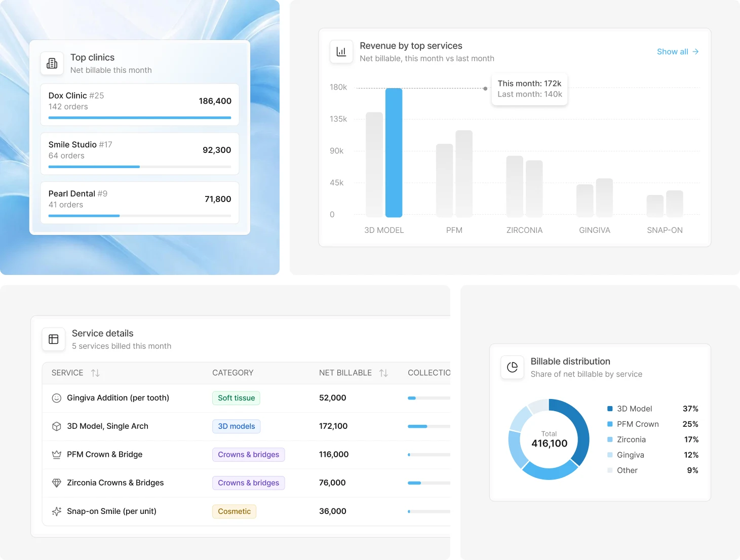Select the Smile Studio #17 card

[x=140, y=154]
